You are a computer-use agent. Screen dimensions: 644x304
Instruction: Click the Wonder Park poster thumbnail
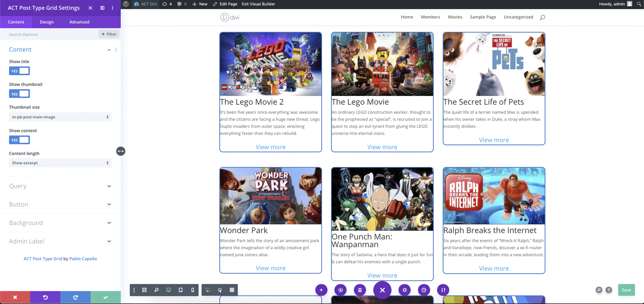tap(270, 196)
